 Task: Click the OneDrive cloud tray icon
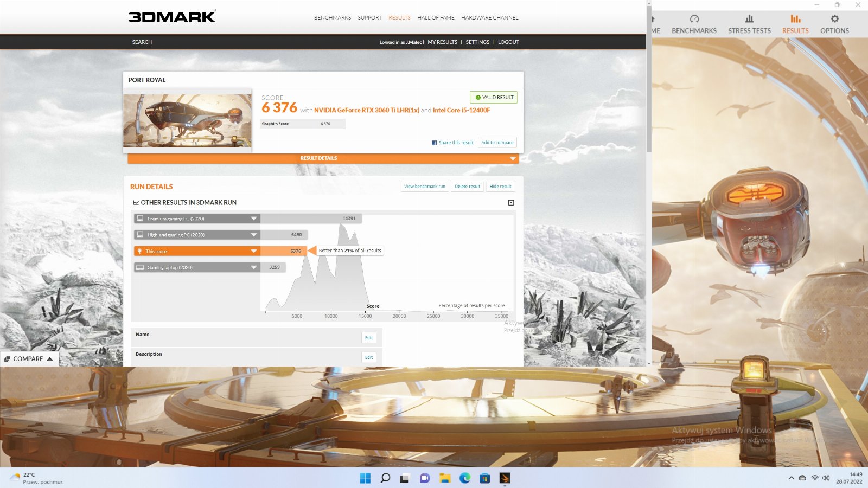coord(802,478)
